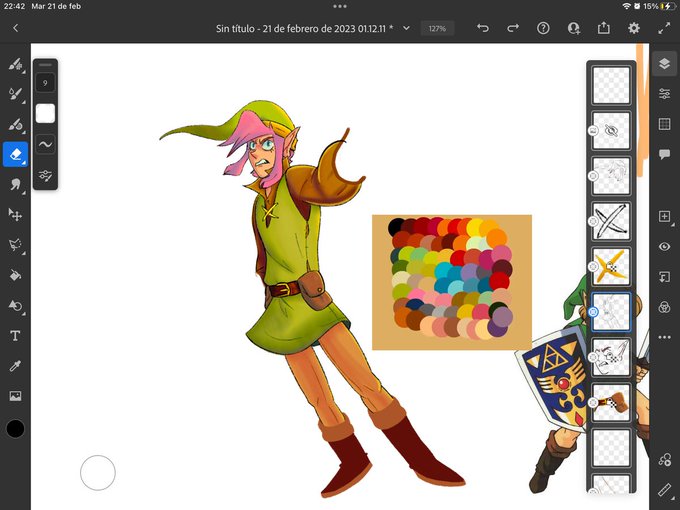This screenshot has width=680, height=510.
Task: Open the Precision grid panel
Action: (x=664, y=124)
